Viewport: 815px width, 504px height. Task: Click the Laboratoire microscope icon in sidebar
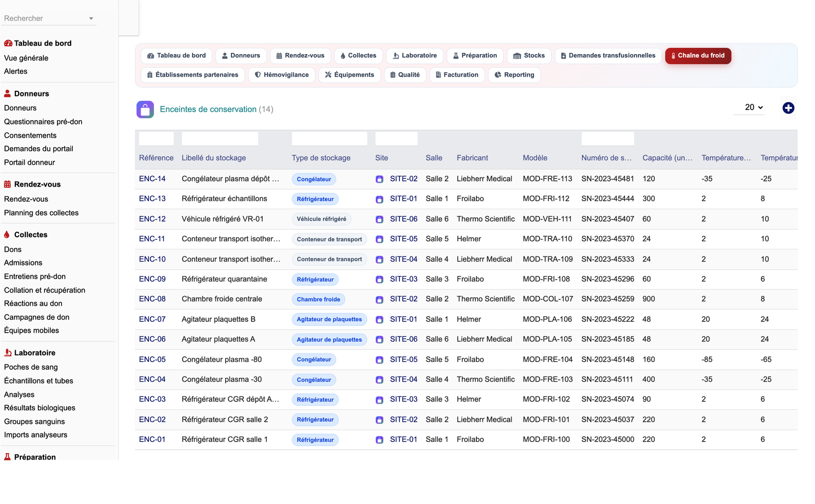coord(7,352)
